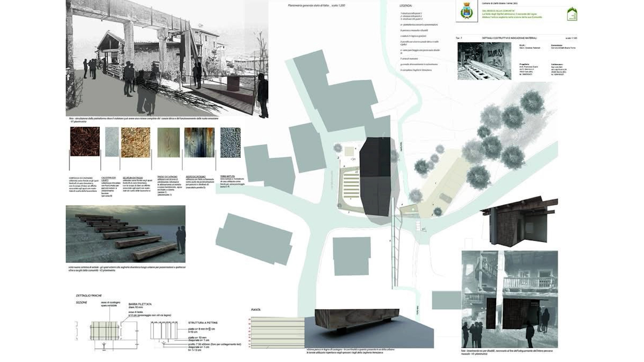Select the speckled beaten earth gravel sample
The height and width of the screenshot is (362, 644).
click(x=230, y=142)
